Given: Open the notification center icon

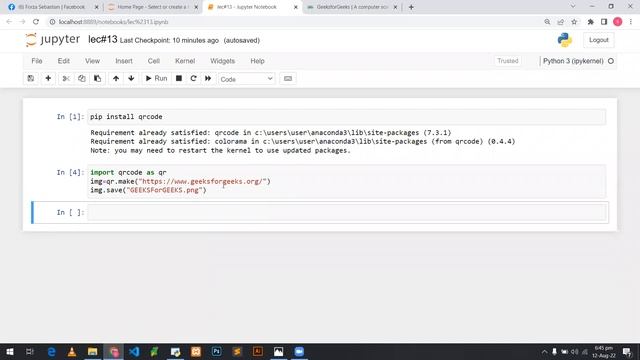Looking at the screenshot, I should tap(627, 351).
